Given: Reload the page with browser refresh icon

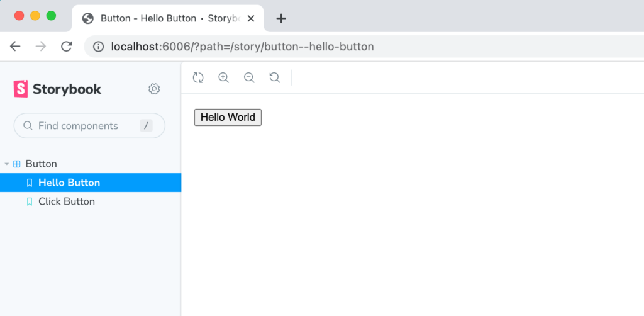Looking at the screenshot, I should (x=67, y=47).
